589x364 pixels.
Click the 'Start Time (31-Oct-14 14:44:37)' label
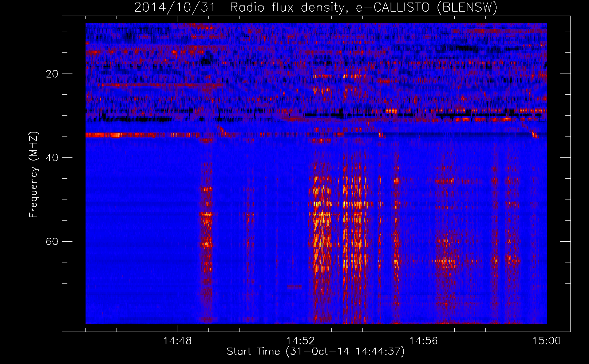tap(316, 352)
